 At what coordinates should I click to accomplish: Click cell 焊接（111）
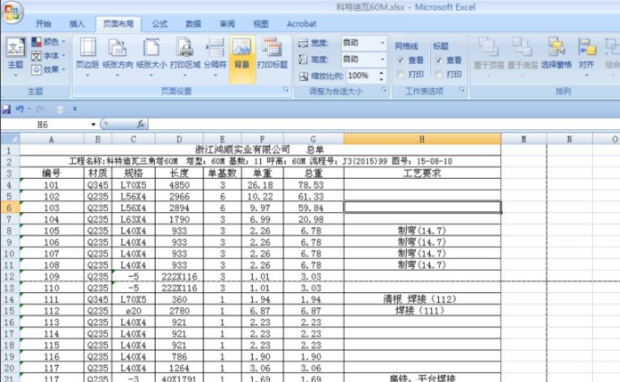pyautogui.click(x=422, y=311)
